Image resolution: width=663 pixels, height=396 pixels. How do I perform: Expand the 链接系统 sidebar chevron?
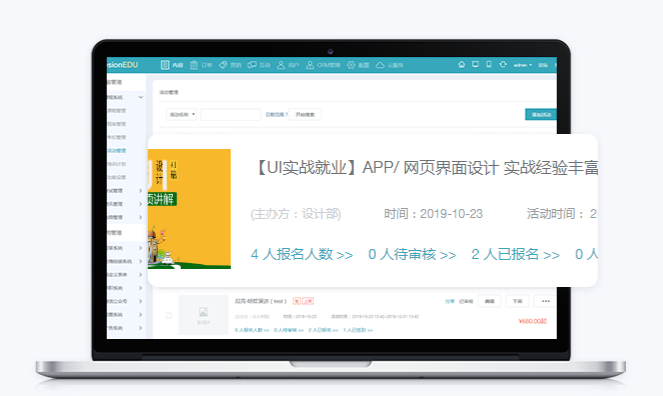coord(141,261)
